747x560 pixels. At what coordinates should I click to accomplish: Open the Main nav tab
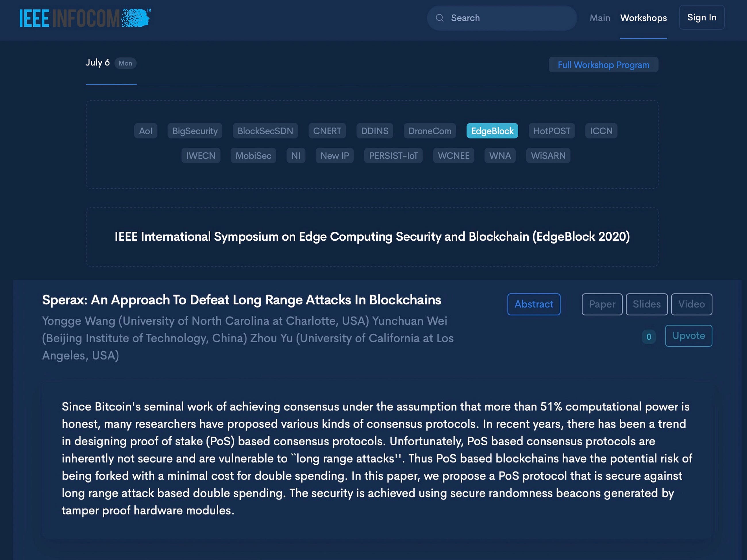tap(600, 18)
